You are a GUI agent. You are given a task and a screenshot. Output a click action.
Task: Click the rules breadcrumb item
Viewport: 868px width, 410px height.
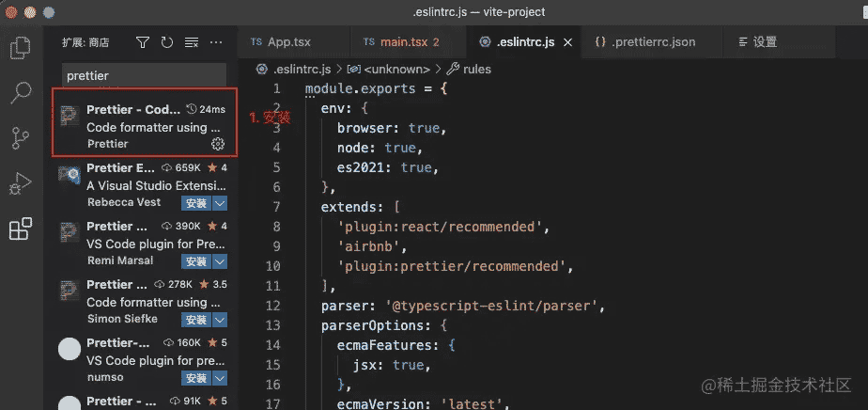pos(476,69)
